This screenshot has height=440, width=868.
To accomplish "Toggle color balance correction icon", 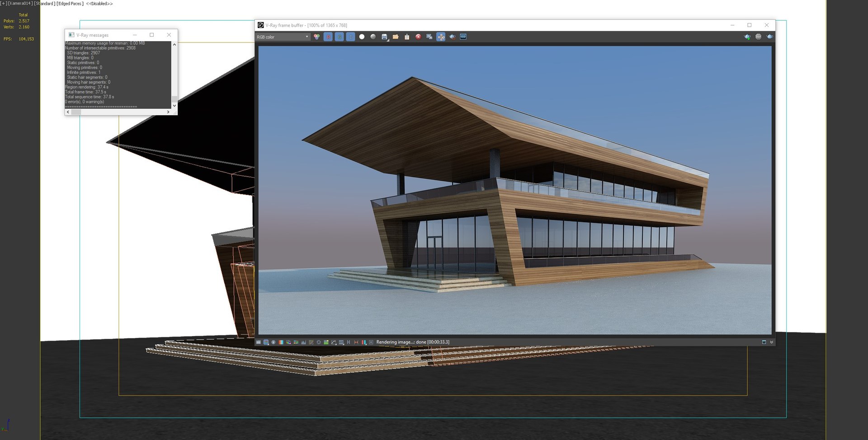I will pyautogui.click(x=296, y=342).
